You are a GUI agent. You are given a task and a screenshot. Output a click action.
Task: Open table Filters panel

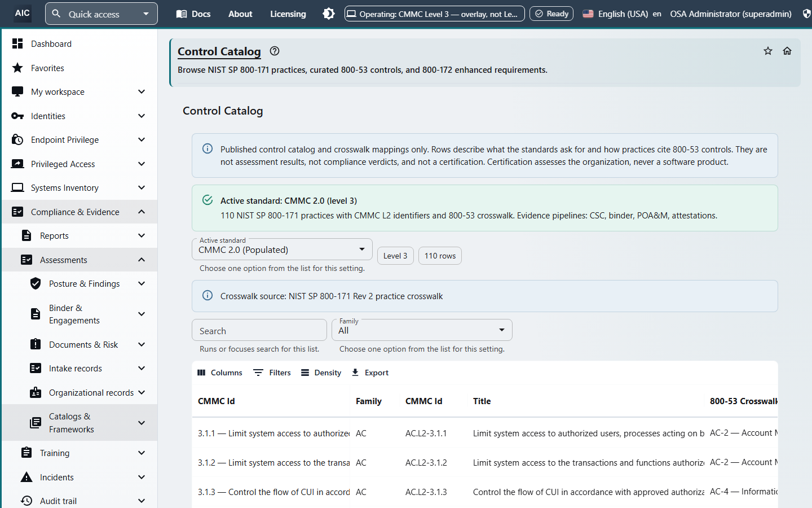(x=272, y=373)
